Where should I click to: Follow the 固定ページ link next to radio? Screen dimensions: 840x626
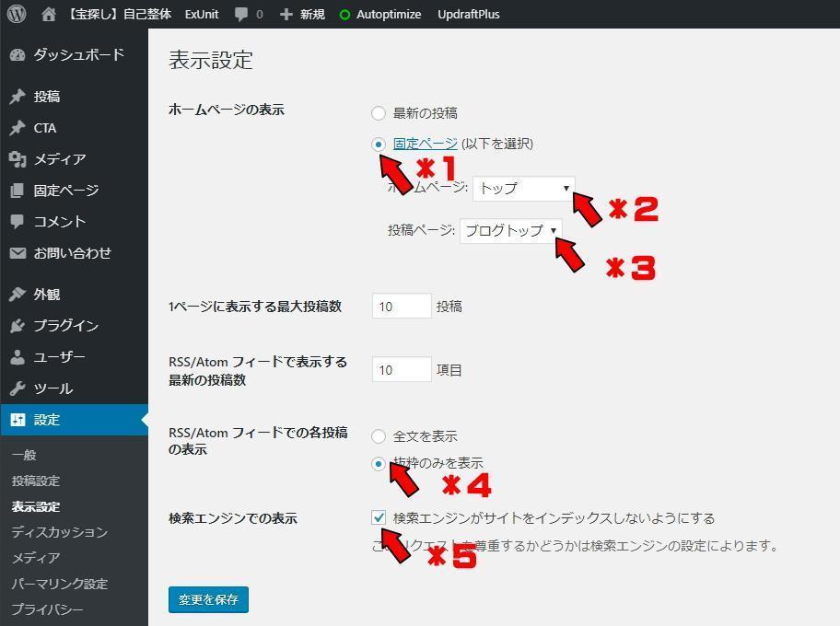tap(425, 144)
